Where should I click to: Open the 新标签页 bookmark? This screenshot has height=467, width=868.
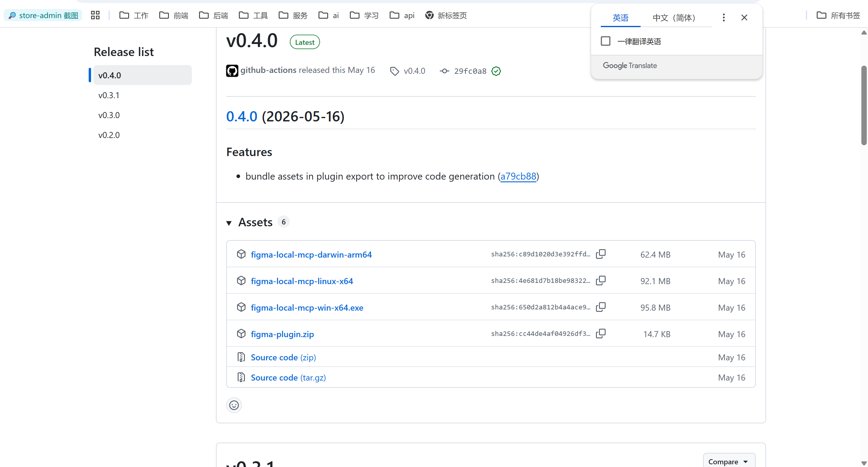coord(446,15)
